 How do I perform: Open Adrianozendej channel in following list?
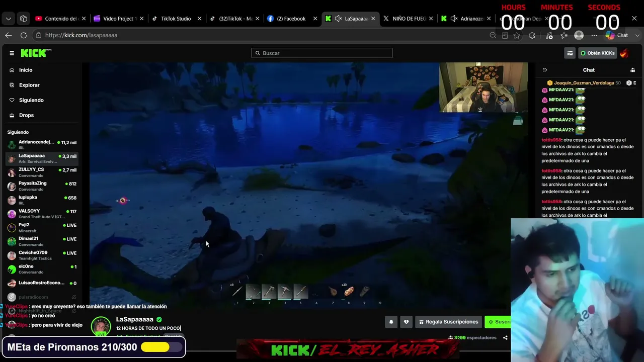point(42,145)
